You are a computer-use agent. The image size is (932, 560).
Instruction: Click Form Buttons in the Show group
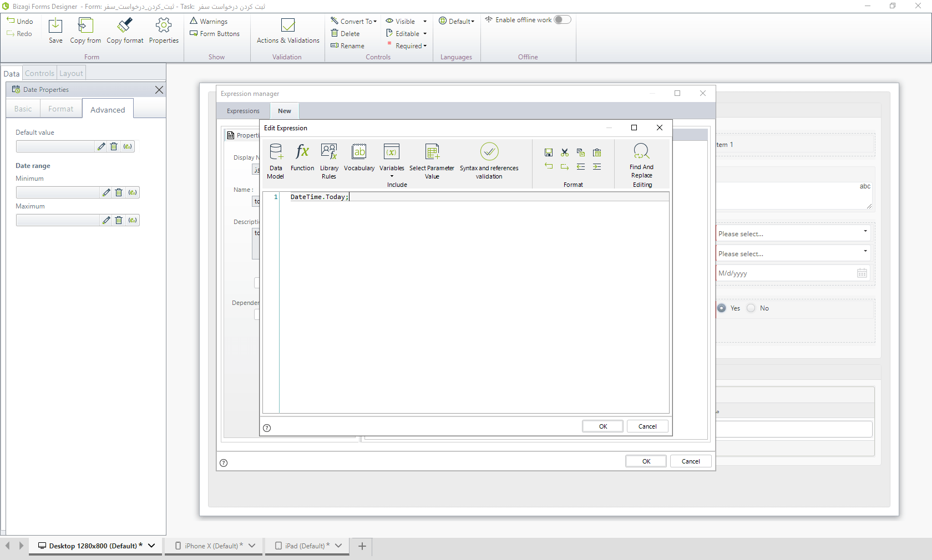(x=215, y=33)
